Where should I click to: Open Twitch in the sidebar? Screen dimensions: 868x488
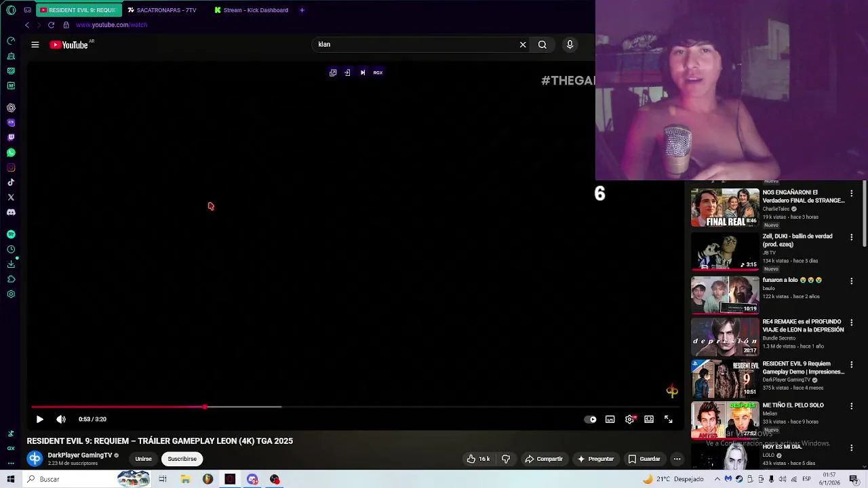click(11, 138)
